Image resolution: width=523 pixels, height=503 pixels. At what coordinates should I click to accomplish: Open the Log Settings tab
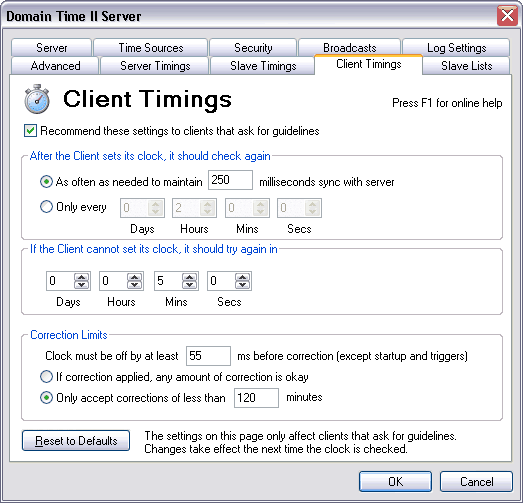pos(456,48)
